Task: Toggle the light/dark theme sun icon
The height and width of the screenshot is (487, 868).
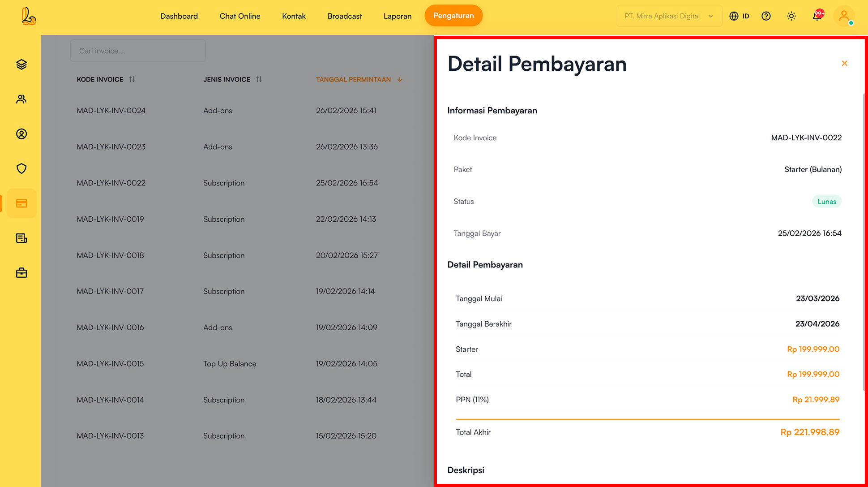Action: (791, 16)
